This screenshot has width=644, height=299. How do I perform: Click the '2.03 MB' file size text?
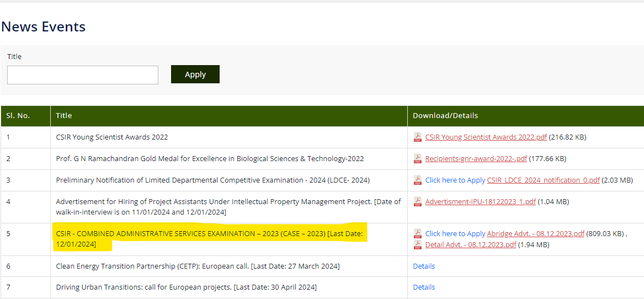click(x=618, y=180)
